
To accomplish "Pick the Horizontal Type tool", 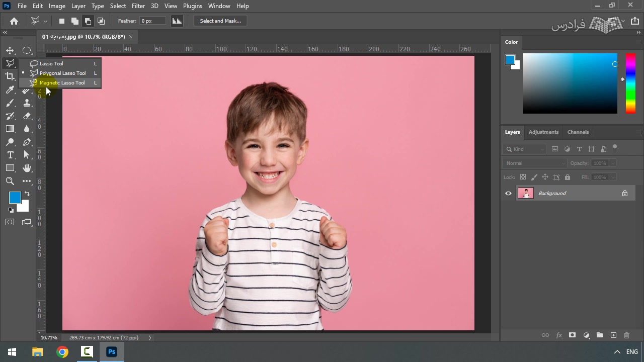I will coord(10,155).
